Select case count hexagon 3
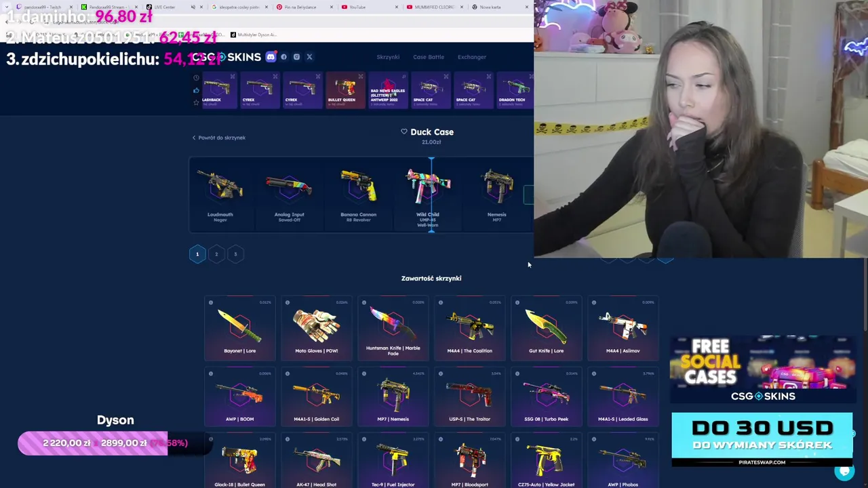 tap(235, 254)
